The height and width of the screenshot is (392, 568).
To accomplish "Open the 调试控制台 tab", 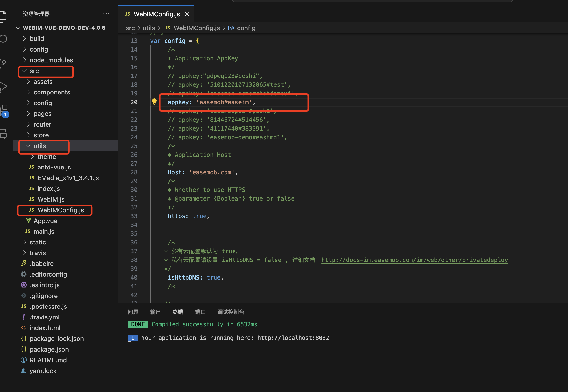I will (x=230, y=312).
